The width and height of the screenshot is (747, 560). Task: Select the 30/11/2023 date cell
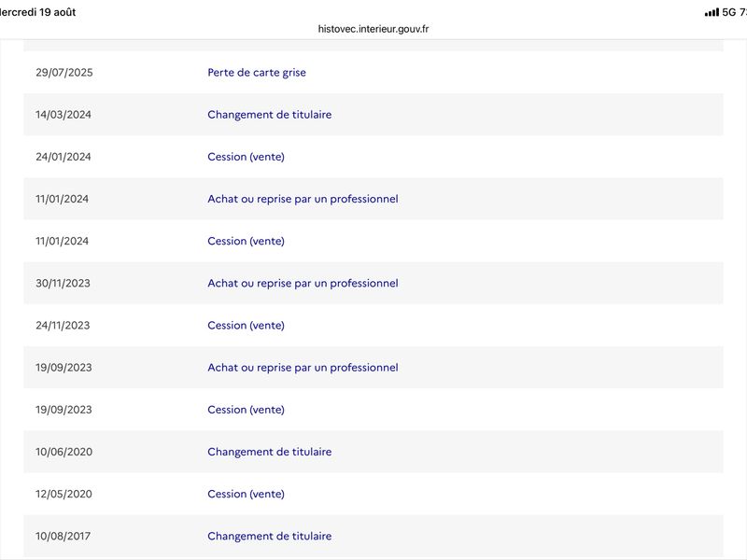(63, 283)
